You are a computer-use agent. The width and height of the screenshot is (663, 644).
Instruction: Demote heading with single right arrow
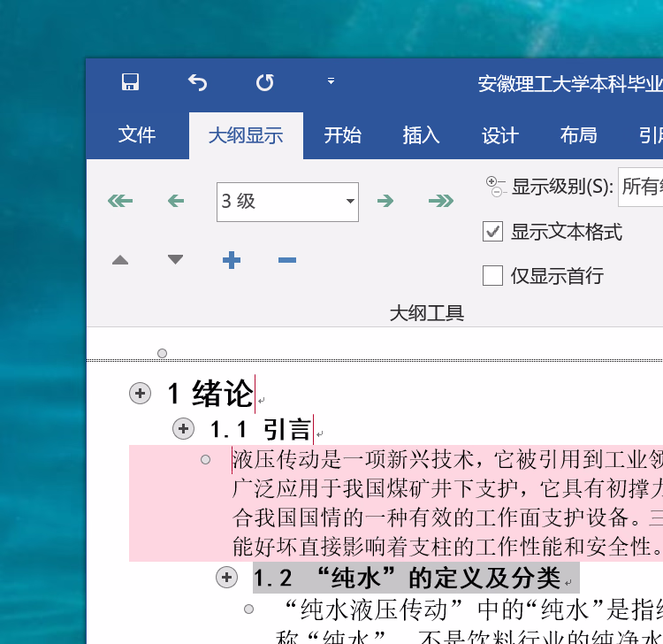point(385,201)
